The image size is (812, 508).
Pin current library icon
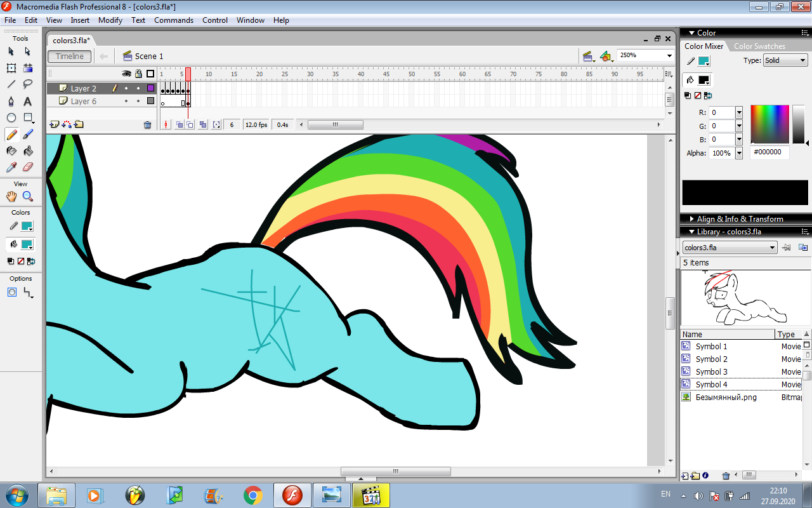pos(787,248)
